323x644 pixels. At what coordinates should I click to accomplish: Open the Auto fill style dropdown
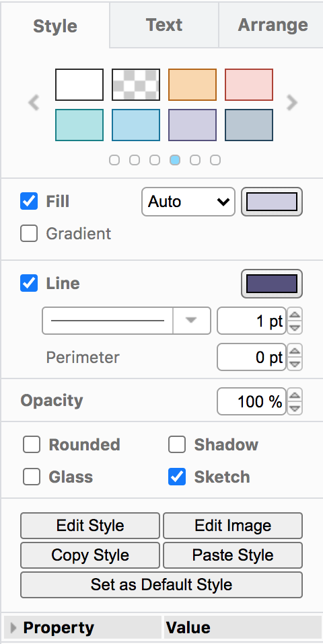188,202
